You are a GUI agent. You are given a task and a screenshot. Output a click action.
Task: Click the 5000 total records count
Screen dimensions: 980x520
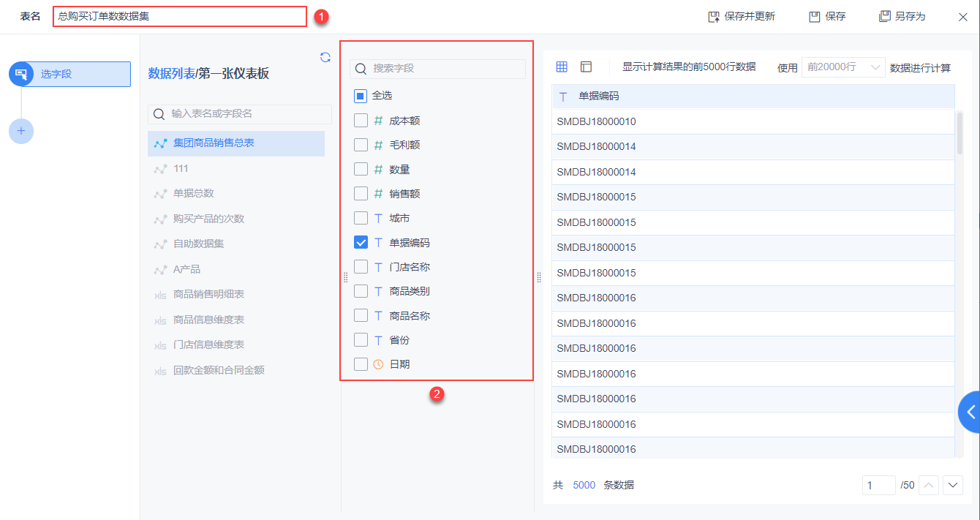(x=584, y=485)
